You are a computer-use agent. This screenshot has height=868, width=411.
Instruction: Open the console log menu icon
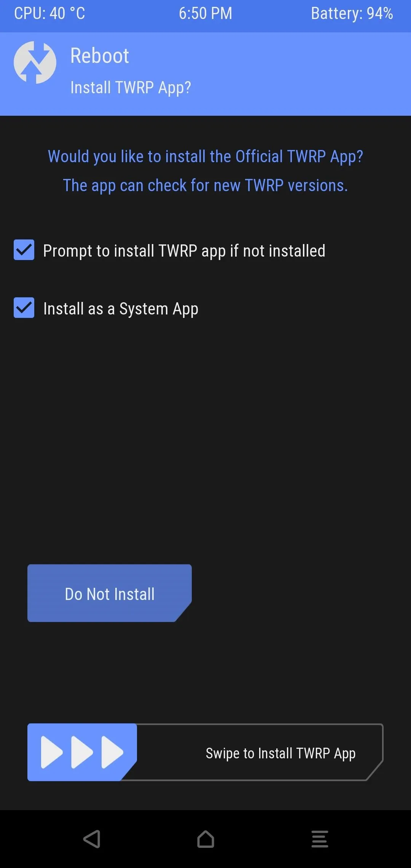point(320,839)
